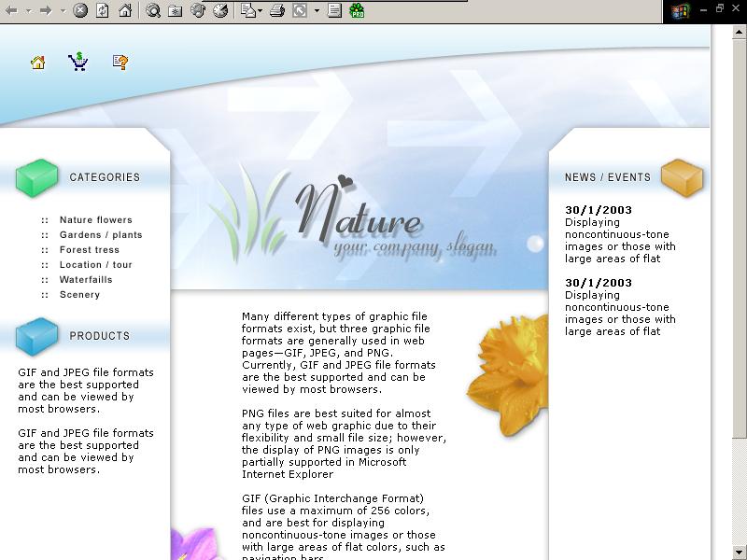Click the 'PNG files are best suited' paragraph
Image resolution: width=747 pixels, height=560 pixels.
click(x=344, y=444)
